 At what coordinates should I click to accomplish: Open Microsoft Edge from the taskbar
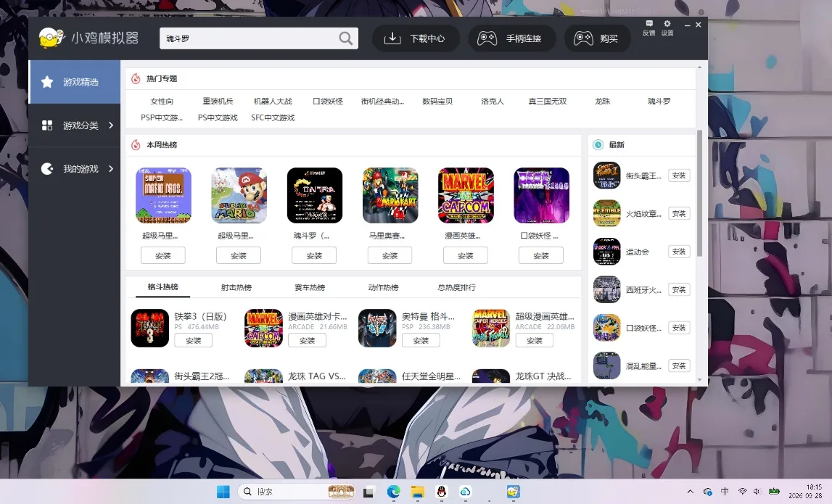point(393,492)
